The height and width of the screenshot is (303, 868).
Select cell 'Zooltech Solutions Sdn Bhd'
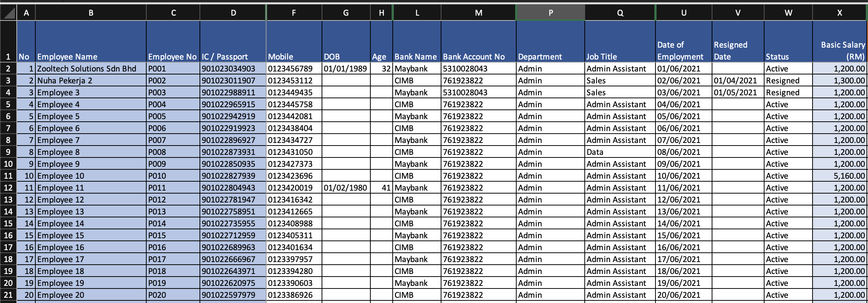pyautogui.click(x=91, y=68)
